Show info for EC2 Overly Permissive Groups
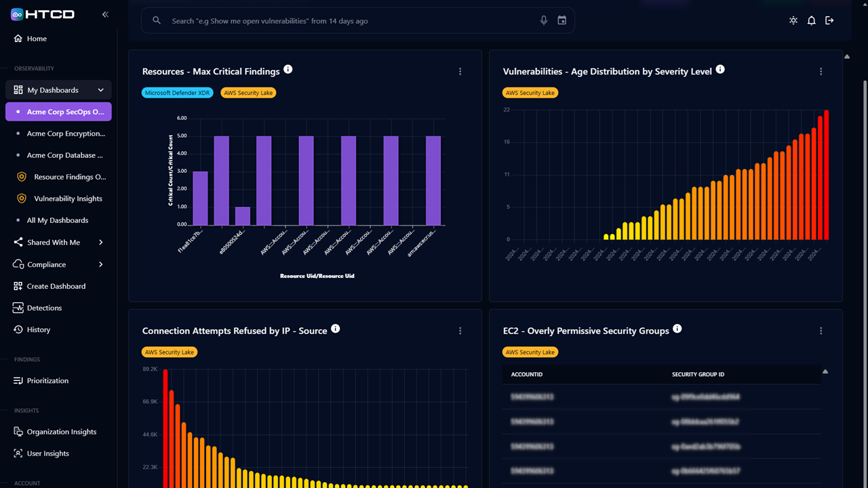868x488 pixels. click(677, 329)
